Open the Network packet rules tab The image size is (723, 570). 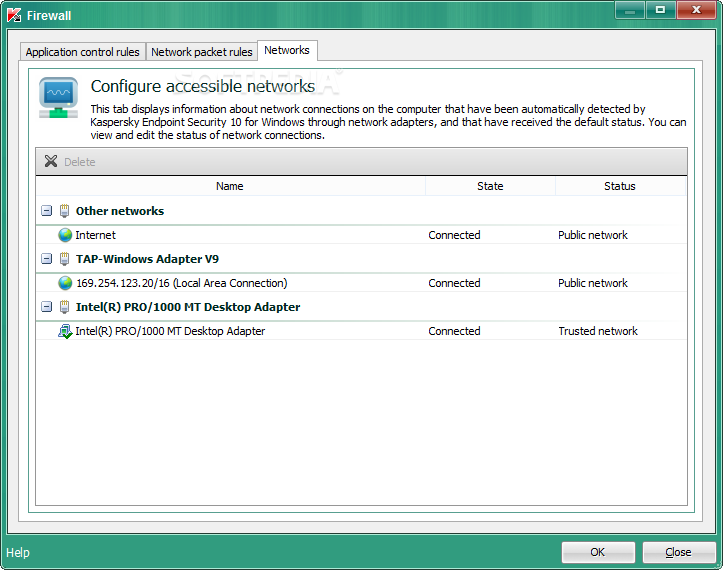201,52
